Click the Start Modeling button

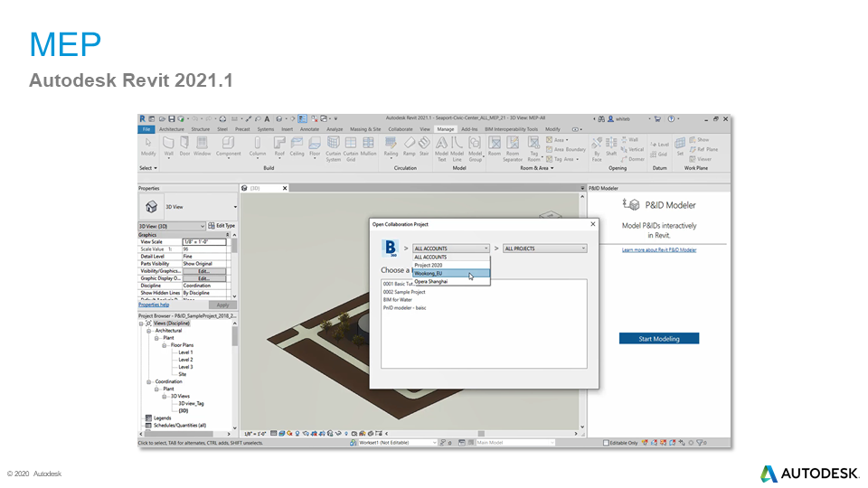tap(659, 339)
